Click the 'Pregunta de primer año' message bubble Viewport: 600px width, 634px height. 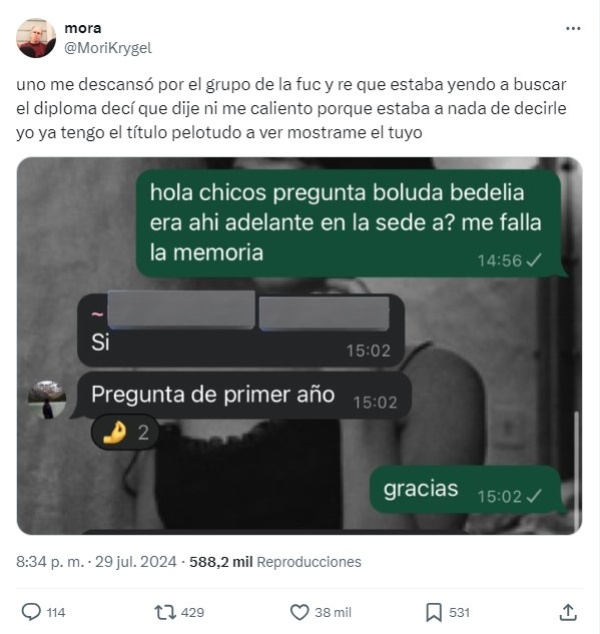pyautogui.click(x=243, y=395)
